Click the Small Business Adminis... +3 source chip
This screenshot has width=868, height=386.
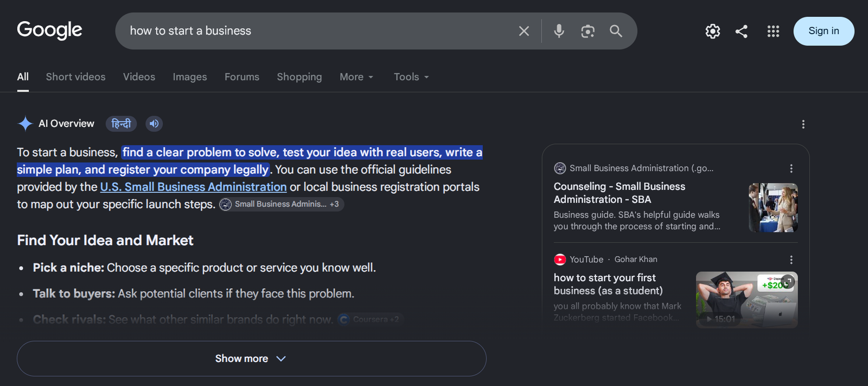pyautogui.click(x=282, y=204)
